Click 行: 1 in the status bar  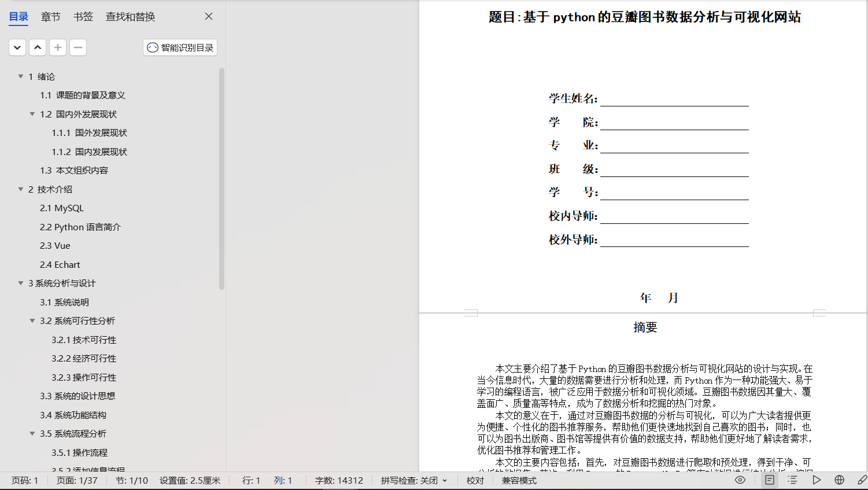(251, 480)
